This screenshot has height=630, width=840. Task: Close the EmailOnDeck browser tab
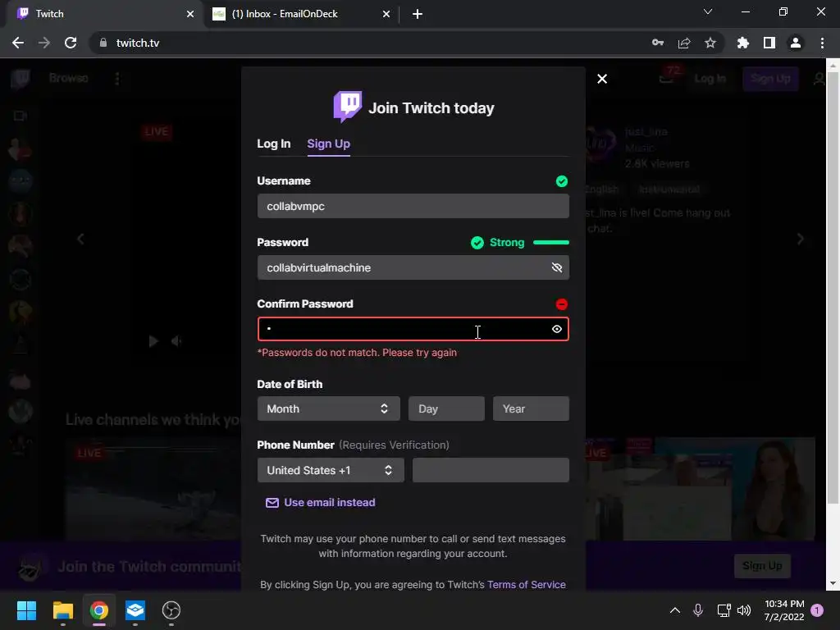click(x=386, y=14)
